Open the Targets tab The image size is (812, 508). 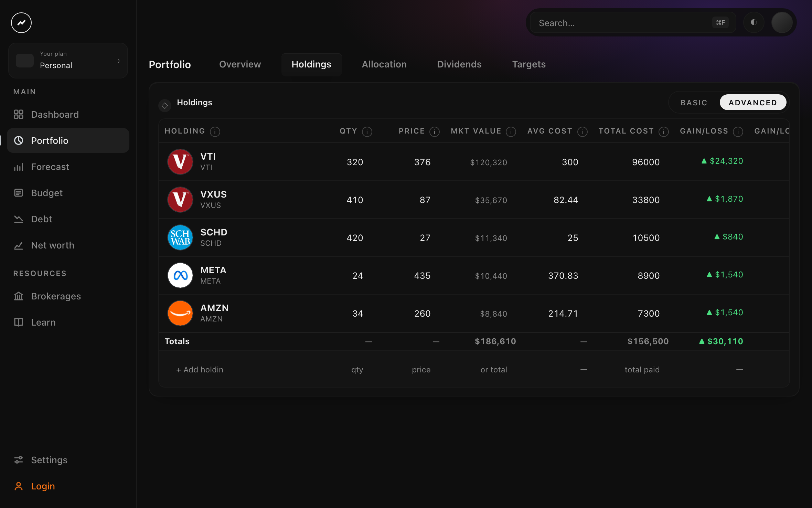529,64
